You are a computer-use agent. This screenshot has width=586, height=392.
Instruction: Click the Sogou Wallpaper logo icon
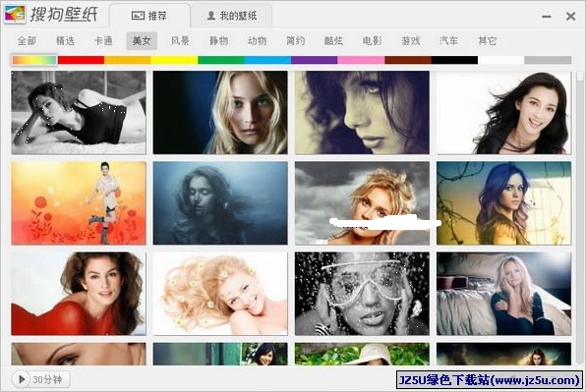point(15,15)
